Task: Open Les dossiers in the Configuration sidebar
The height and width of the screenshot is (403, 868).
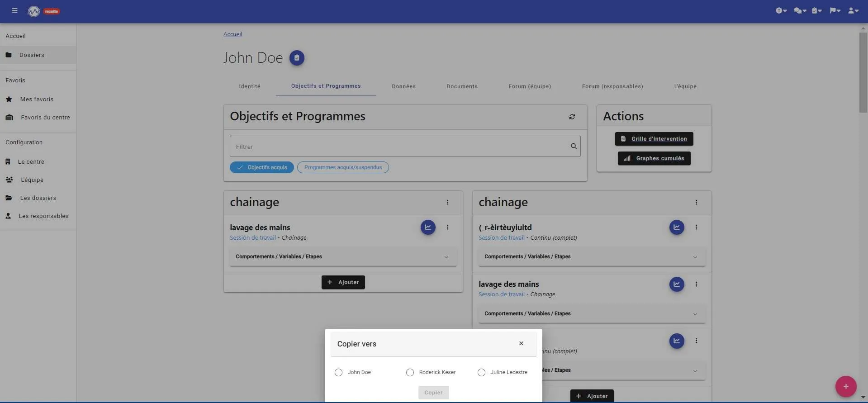Action: (38, 198)
